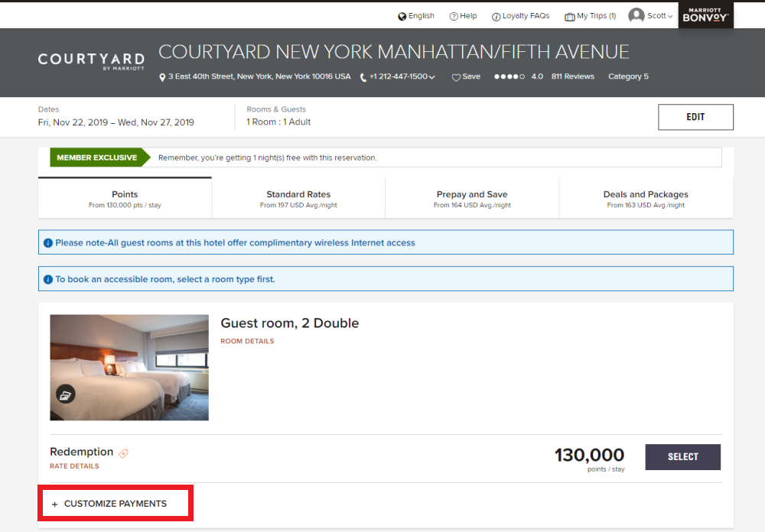
Task: Open the Help question mark icon
Action: pos(453,17)
